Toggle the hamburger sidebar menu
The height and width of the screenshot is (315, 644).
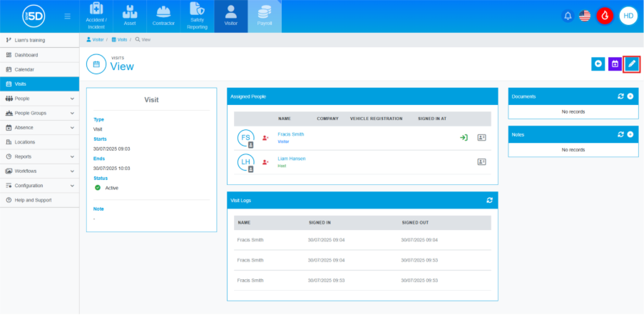pos(67,16)
